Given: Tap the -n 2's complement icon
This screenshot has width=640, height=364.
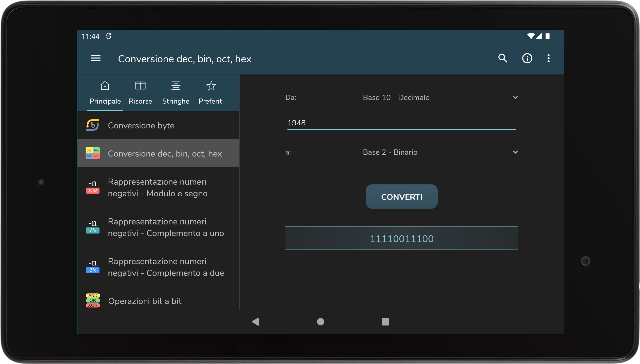Looking at the screenshot, I should [x=93, y=267].
